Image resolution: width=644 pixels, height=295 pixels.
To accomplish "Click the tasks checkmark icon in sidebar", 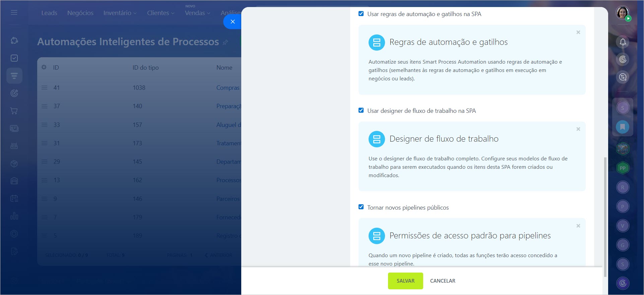I will pos(14,58).
